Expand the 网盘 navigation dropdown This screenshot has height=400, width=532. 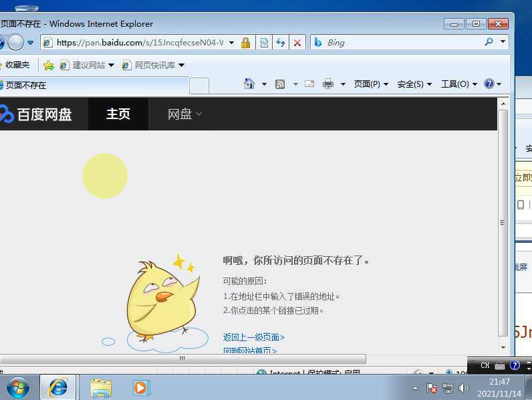(184, 114)
